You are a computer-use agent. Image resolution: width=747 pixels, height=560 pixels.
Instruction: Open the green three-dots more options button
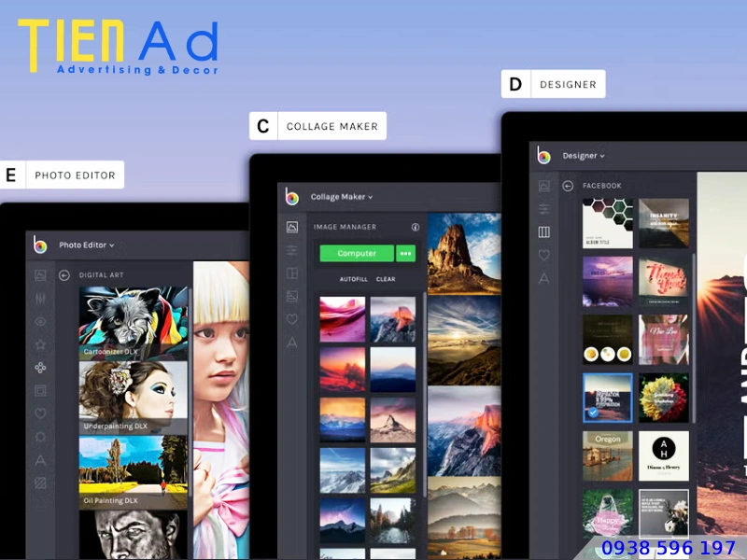(405, 253)
